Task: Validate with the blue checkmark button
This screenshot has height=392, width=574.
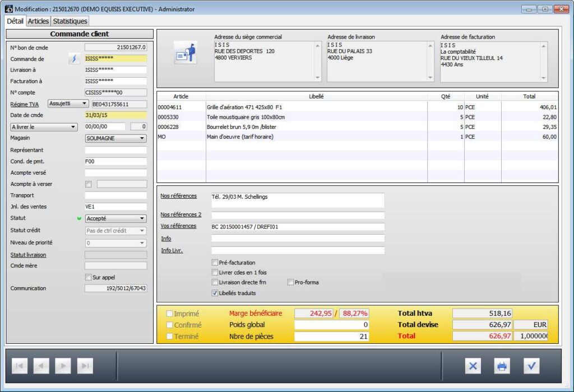Action: [531, 366]
